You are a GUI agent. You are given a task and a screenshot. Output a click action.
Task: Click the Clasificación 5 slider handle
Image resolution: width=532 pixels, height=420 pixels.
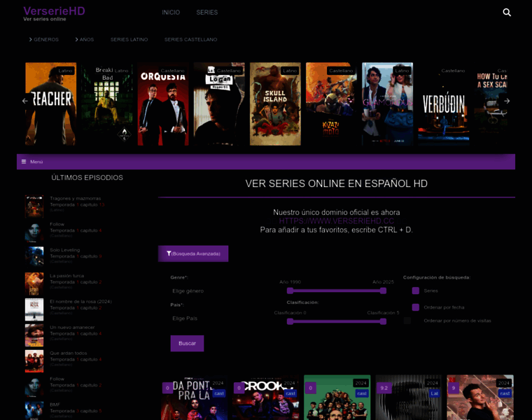383,321
